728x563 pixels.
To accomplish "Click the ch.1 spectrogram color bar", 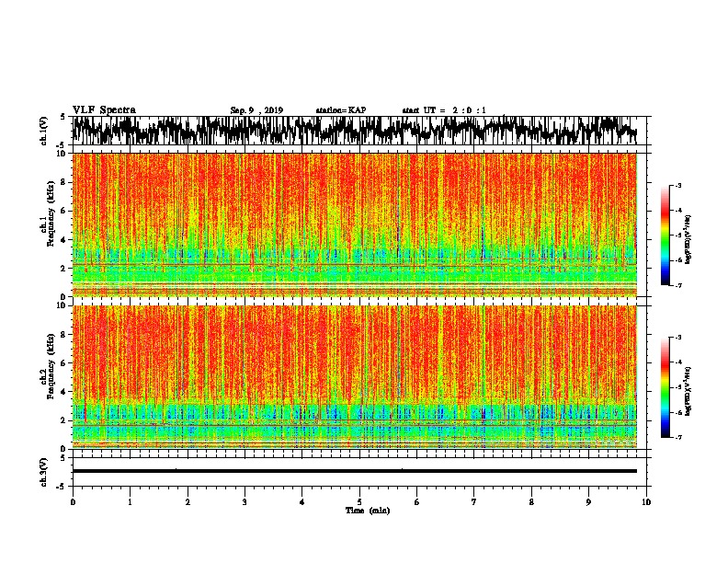I will (x=665, y=236).
